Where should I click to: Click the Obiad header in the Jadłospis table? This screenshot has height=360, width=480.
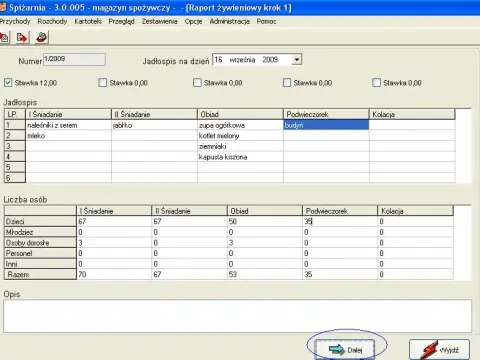click(240, 114)
